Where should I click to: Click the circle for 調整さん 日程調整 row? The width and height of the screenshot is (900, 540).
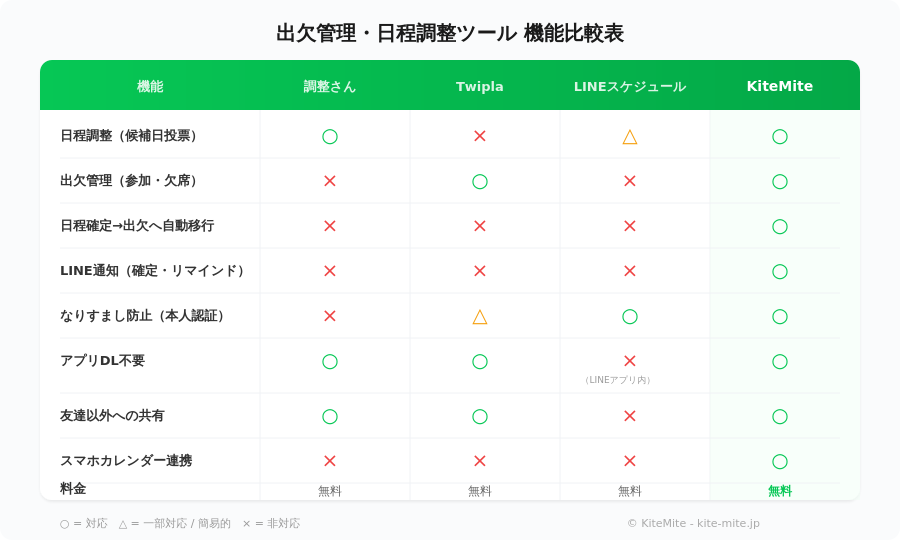pos(330,136)
